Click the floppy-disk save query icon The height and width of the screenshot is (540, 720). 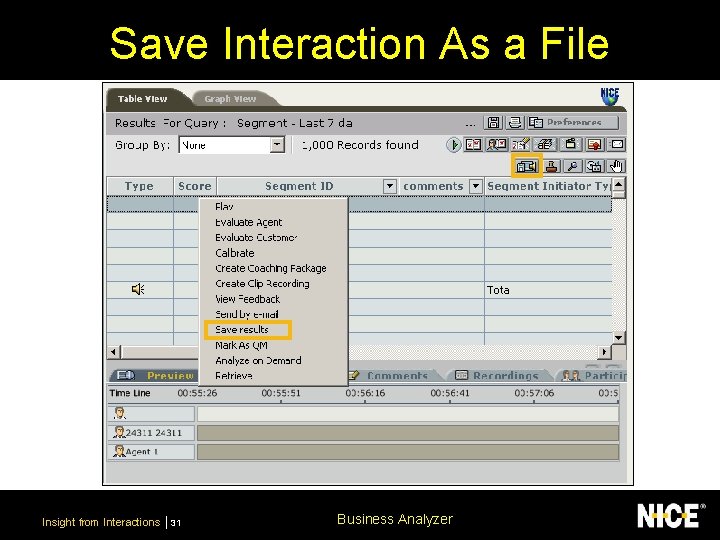click(x=493, y=123)
